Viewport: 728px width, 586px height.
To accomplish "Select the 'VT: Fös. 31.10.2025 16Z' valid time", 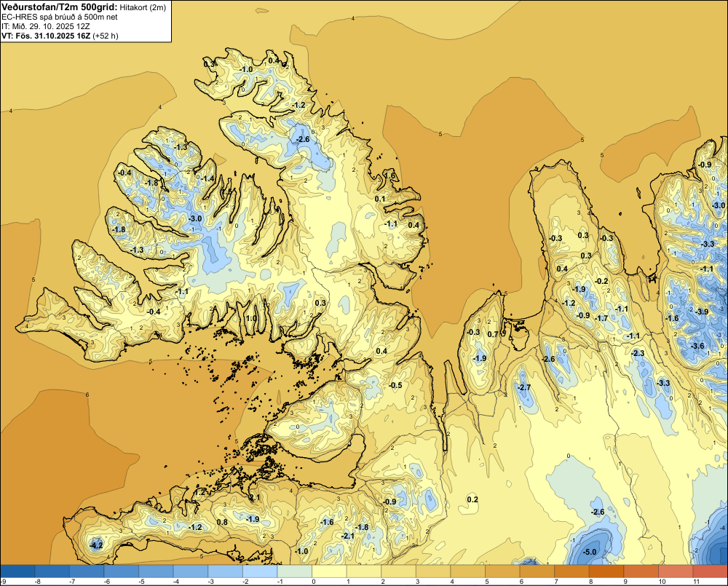I will point(46,36).
